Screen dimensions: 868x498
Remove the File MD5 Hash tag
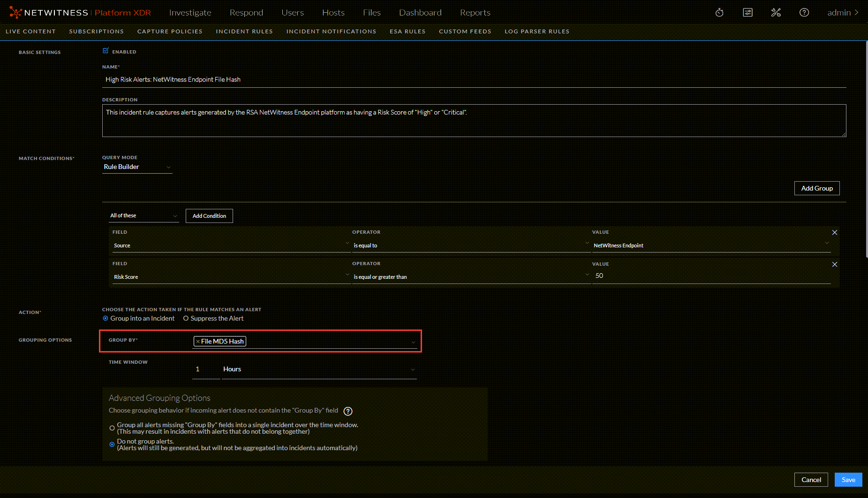coord(198,342)
